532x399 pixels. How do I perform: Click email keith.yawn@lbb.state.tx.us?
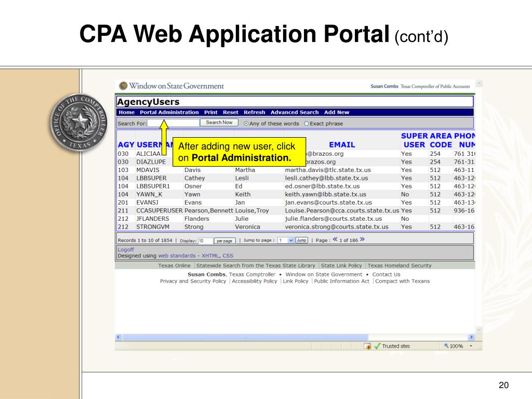(x=325, y=194)
